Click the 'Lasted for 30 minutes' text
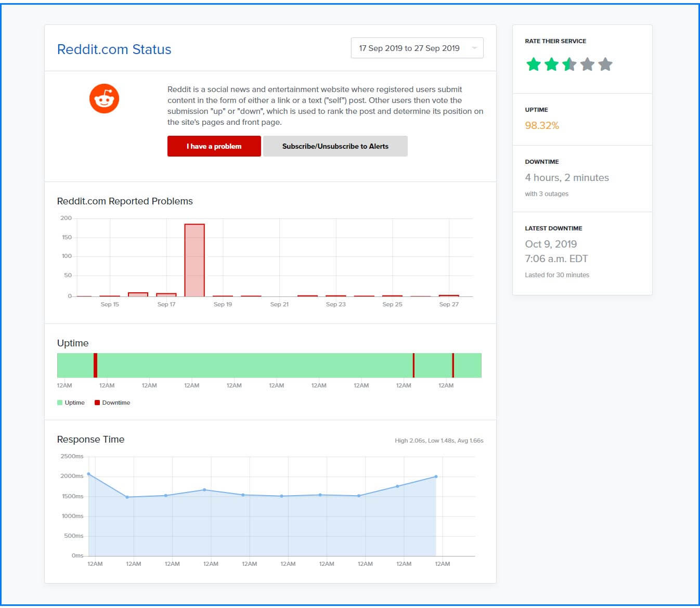 557,275
